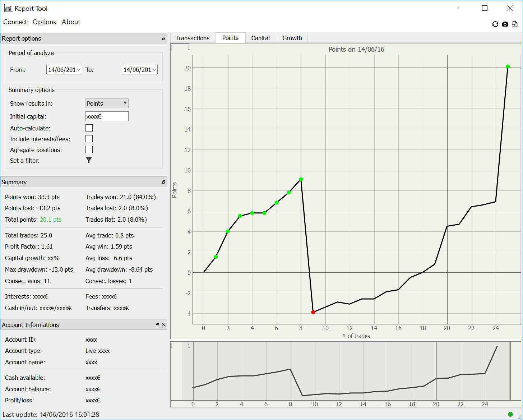The width and height of the screenshot is (523, 420).
Task: Select the Growth tab
Action: pos(292,38)
